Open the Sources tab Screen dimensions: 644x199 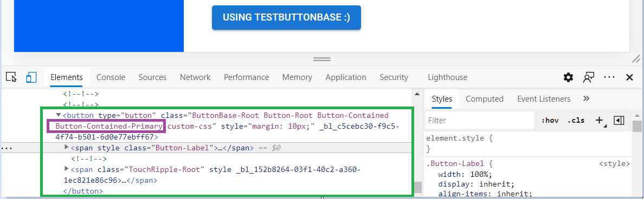[152, 77]
